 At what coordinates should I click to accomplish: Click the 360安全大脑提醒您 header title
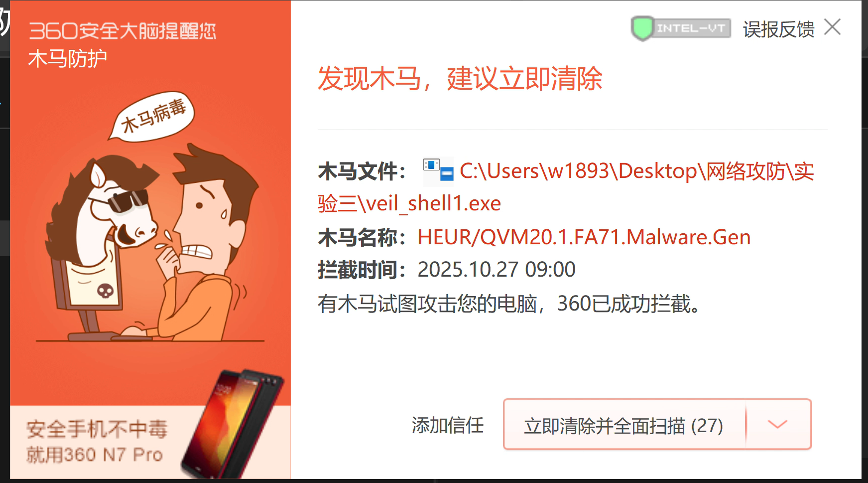123,31
